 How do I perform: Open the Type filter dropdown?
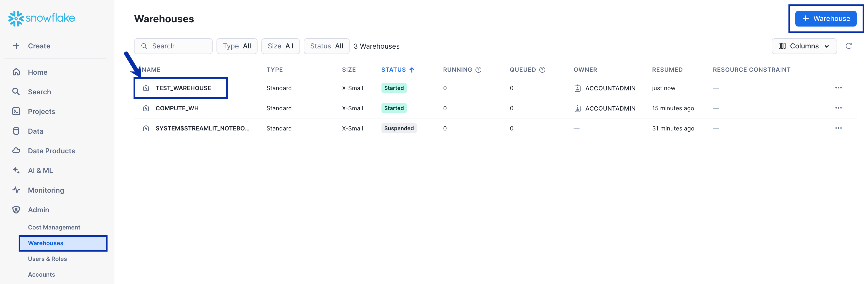(237, 46)
